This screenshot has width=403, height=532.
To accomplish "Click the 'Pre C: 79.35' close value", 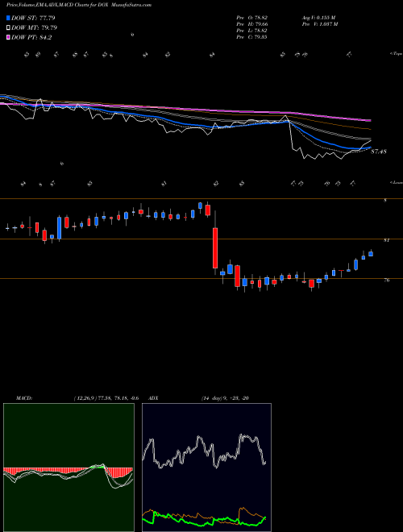I will 252,37.
